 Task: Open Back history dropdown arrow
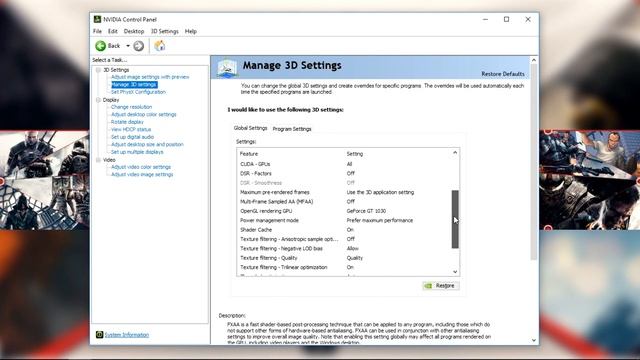(x=128, y=46)
